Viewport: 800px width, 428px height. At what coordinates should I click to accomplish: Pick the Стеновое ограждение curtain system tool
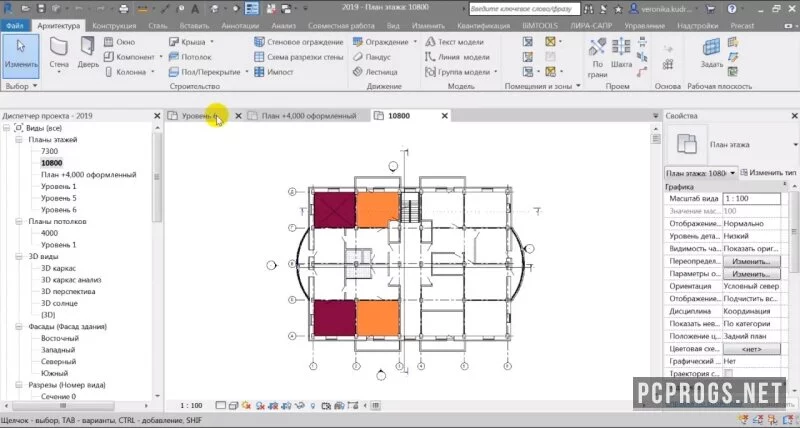point(298,42)
